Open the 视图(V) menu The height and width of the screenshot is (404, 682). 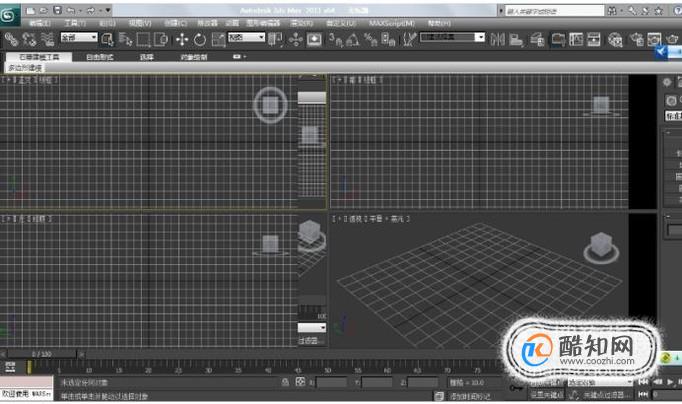(x=140, y=23)
